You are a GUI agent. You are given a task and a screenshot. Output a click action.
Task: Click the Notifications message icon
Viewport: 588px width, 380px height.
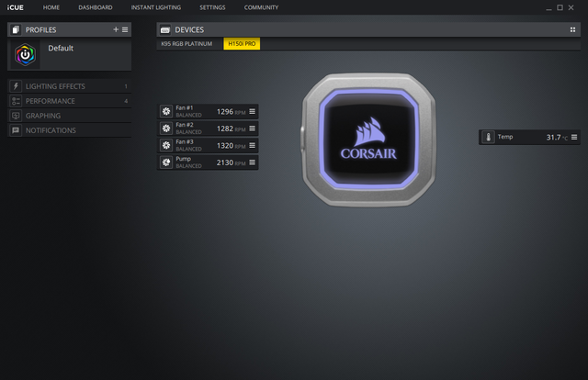click(x=16, y=130)
